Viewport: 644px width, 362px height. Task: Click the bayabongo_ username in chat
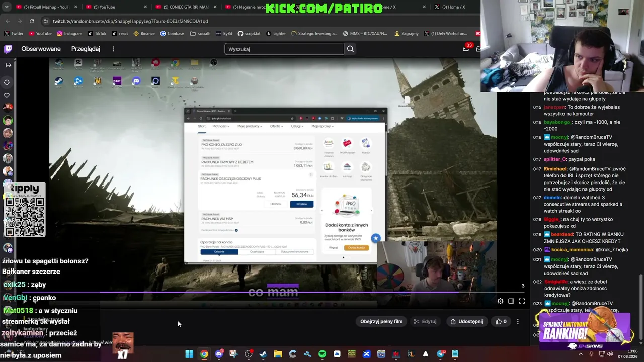coord(558,122)
